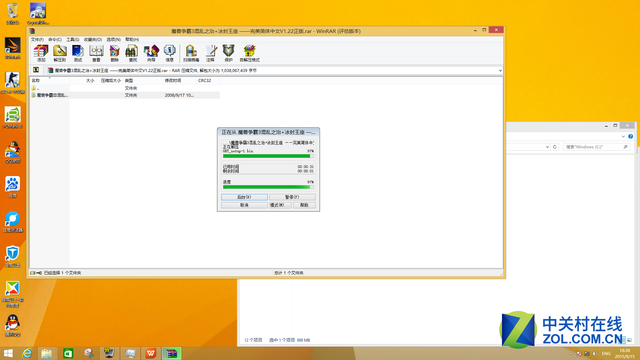The height and width of the screenshot is (360, 640).
Task: Click the Mode (模式) button in extraction dialog
Action: (x=280, y=205)
